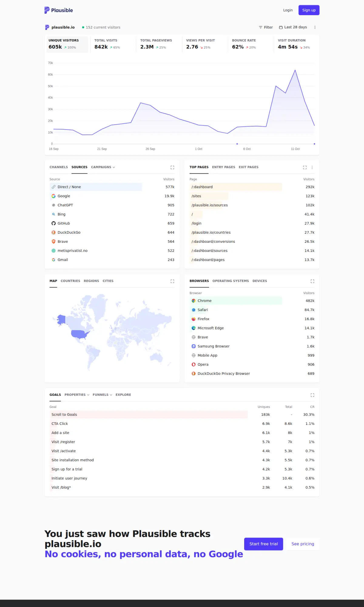Click the Sign up button
This screenshot has height=607, width=364.
pos(309,10)
